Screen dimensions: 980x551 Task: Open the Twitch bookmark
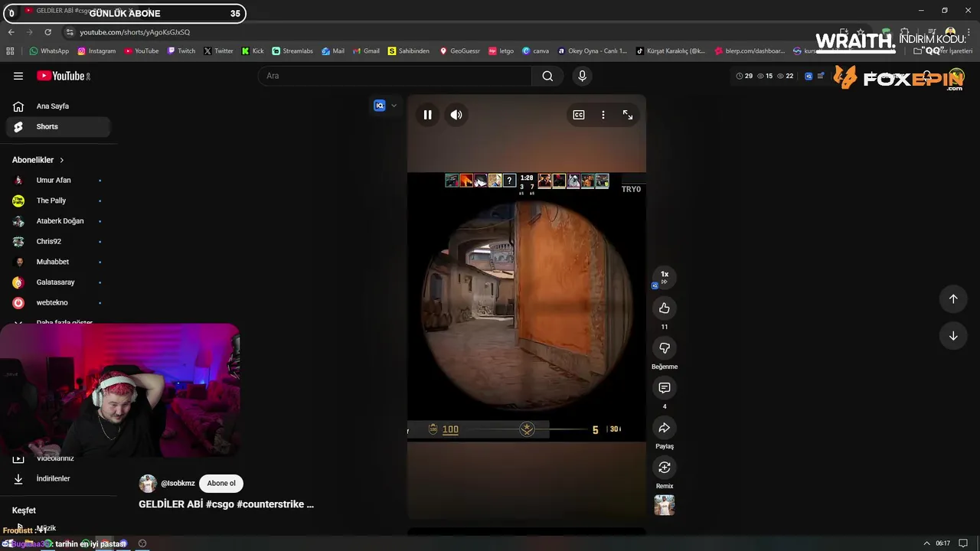coord(181,51)
